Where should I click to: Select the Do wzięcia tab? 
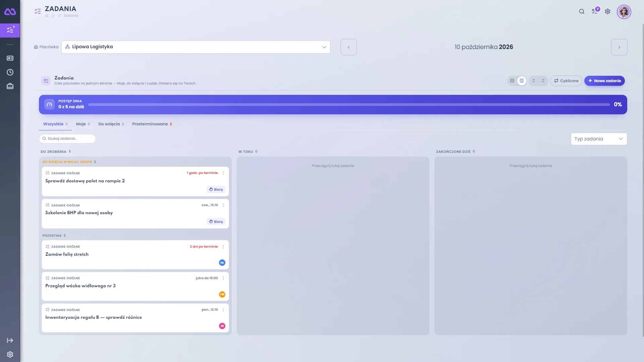pos(111,124)
